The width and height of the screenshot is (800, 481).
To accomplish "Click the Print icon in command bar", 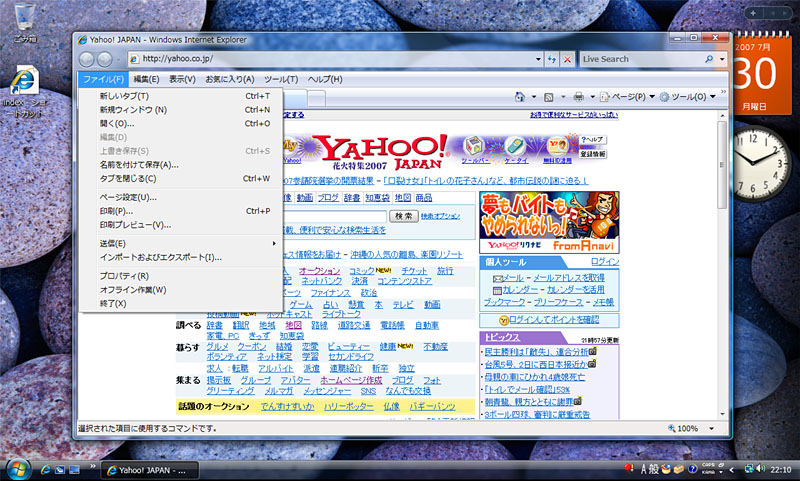I will (x=578, y=96).
